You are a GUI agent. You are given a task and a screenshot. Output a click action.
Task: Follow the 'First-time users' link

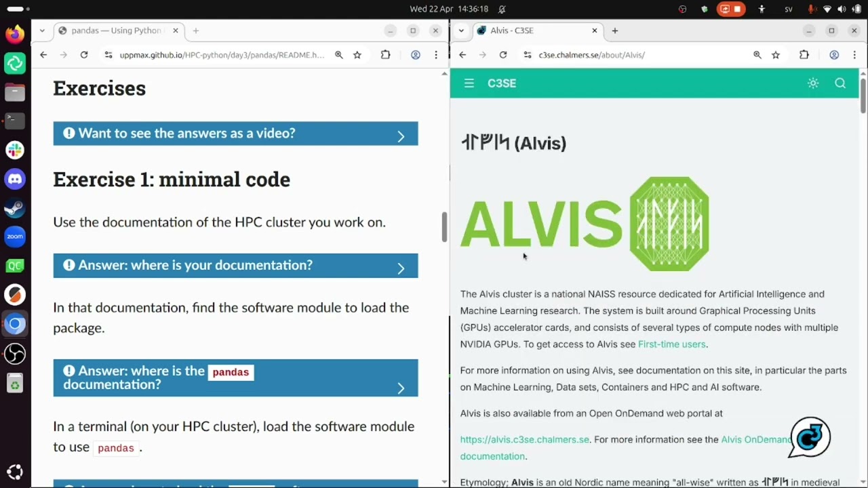click(672, 344)
